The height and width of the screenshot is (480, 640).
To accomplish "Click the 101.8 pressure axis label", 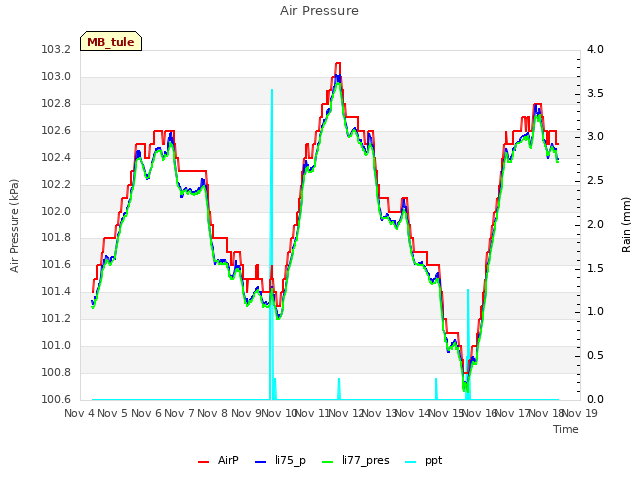I will tap(56, 238).
